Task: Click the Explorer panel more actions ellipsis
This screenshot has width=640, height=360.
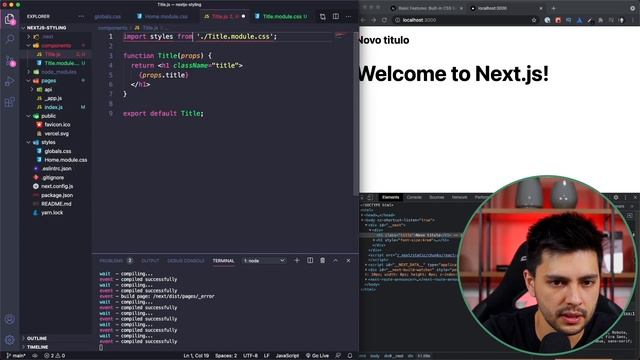Action: pyautogui.click(x=81, y=16)
